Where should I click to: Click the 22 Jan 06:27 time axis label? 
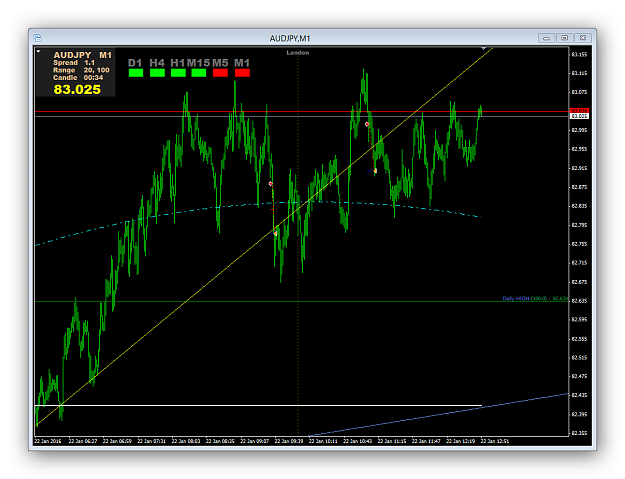click(83, 441)
